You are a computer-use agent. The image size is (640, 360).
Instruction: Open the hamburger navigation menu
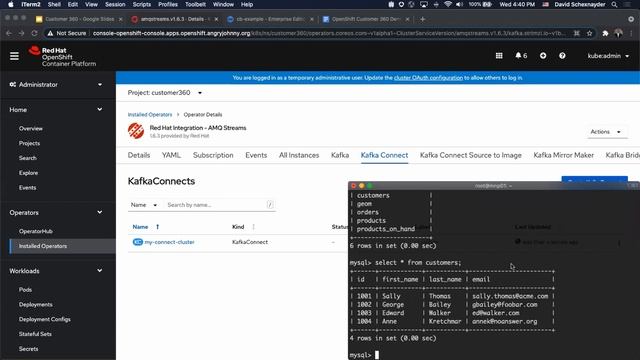pos(14,56)
